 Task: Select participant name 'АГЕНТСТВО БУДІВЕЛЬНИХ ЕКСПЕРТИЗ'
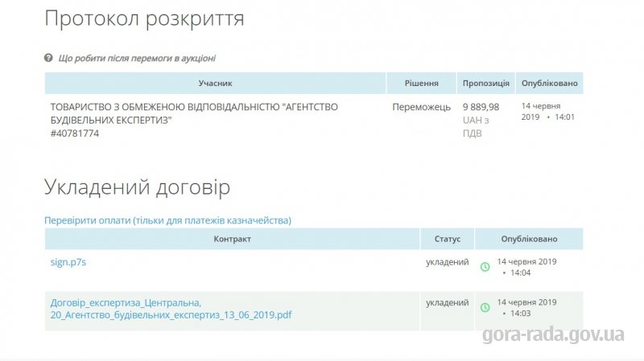point(194,113)
